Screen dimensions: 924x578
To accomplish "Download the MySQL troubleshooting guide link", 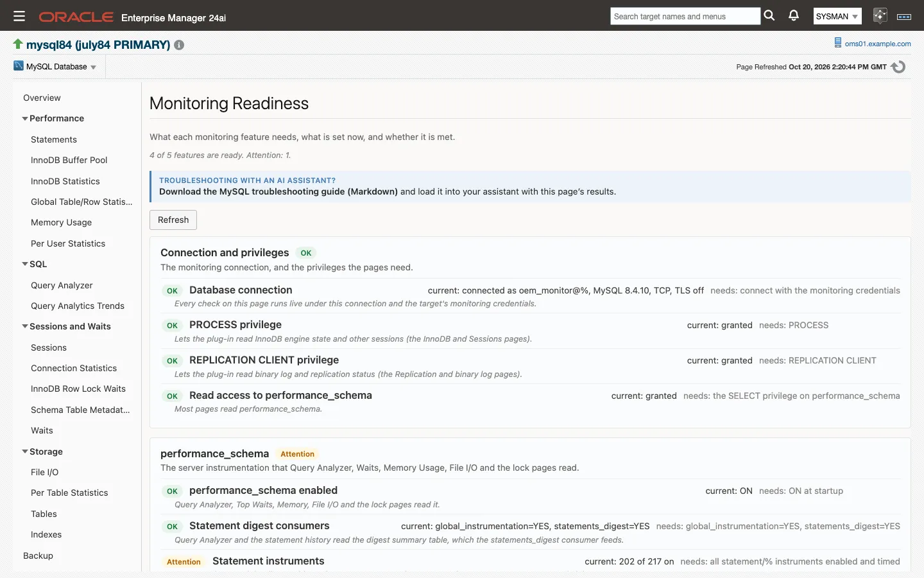I will pos(278,191).
